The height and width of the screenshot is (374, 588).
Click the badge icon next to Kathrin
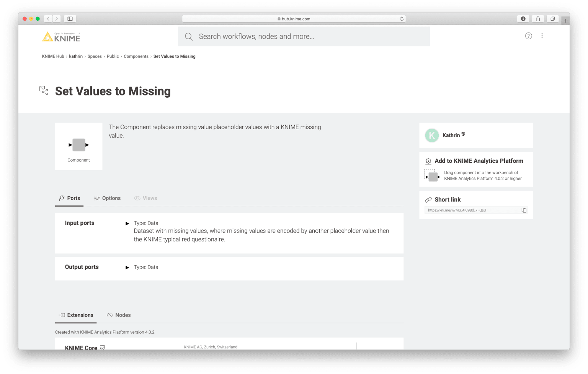(x=464, y=135)
